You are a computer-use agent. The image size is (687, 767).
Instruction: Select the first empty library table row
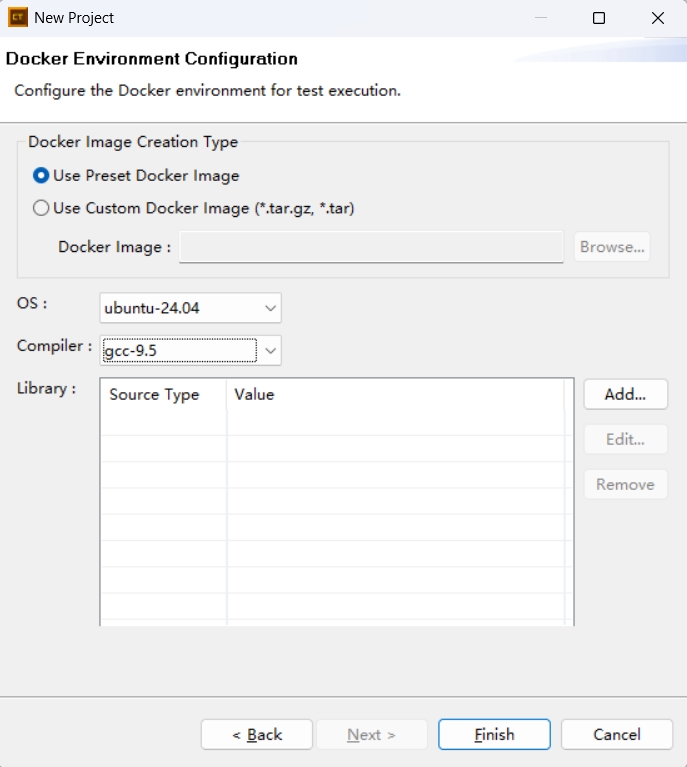point(333,423)
